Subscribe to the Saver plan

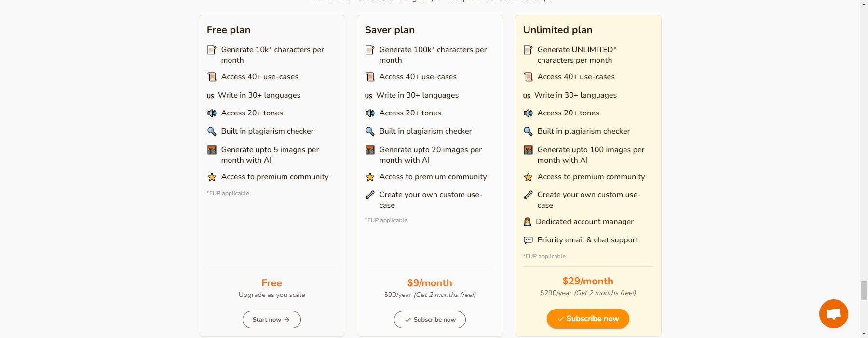(429, 319)
